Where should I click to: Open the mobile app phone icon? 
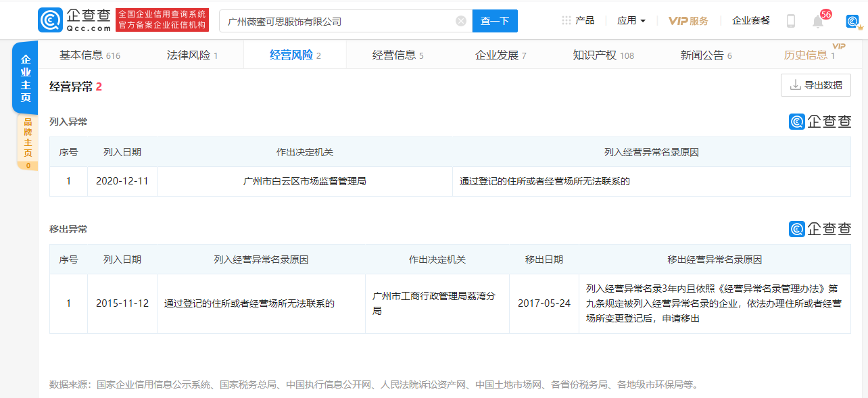(791, 21)
